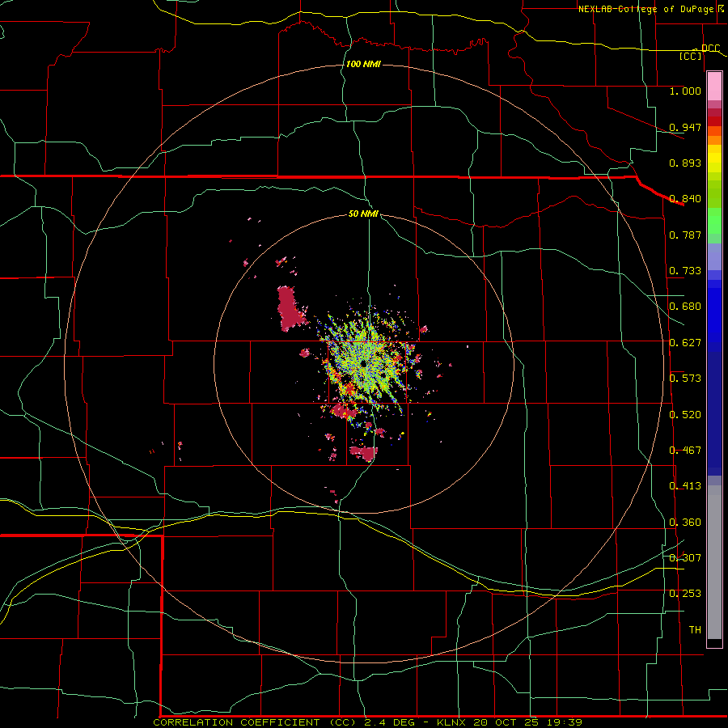
Task: Click the 0.947 legend value
Action: [x=685, y=127]
